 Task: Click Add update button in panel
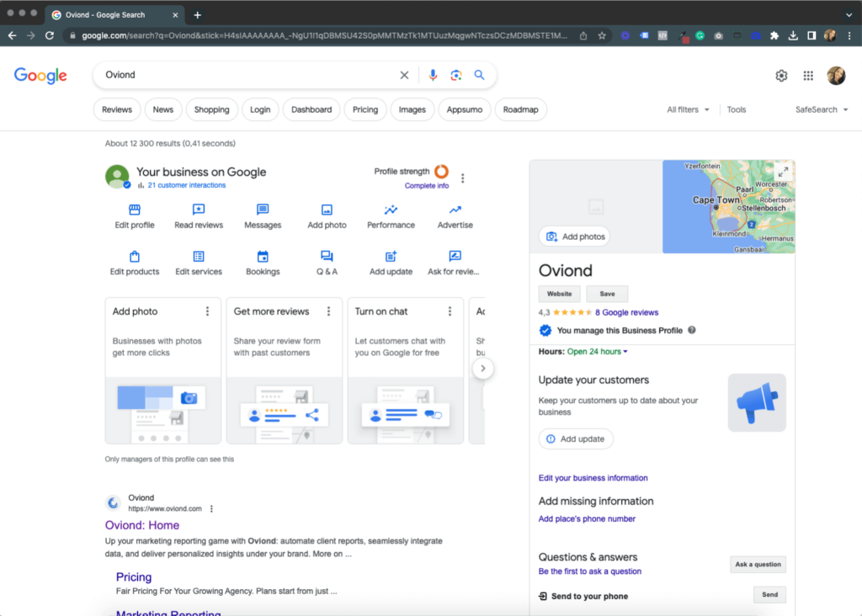tap(576, 439)
